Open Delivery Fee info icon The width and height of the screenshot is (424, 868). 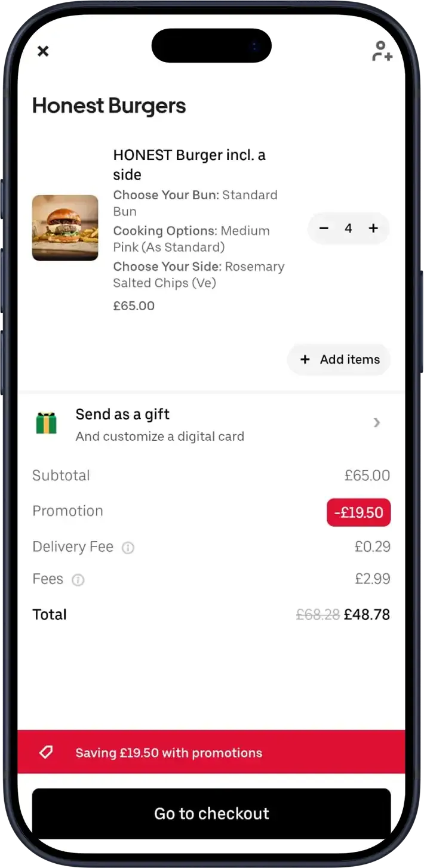[128, 548]
